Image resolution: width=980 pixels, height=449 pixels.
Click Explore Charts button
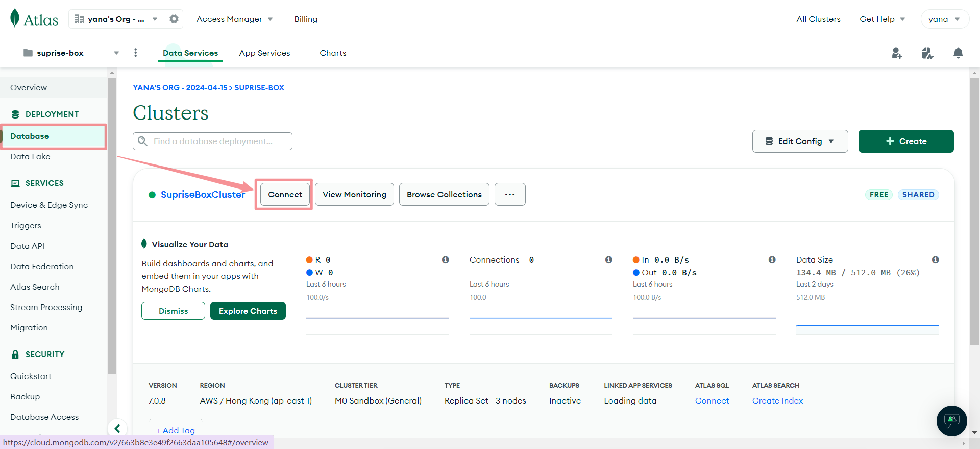click(248, 311)
